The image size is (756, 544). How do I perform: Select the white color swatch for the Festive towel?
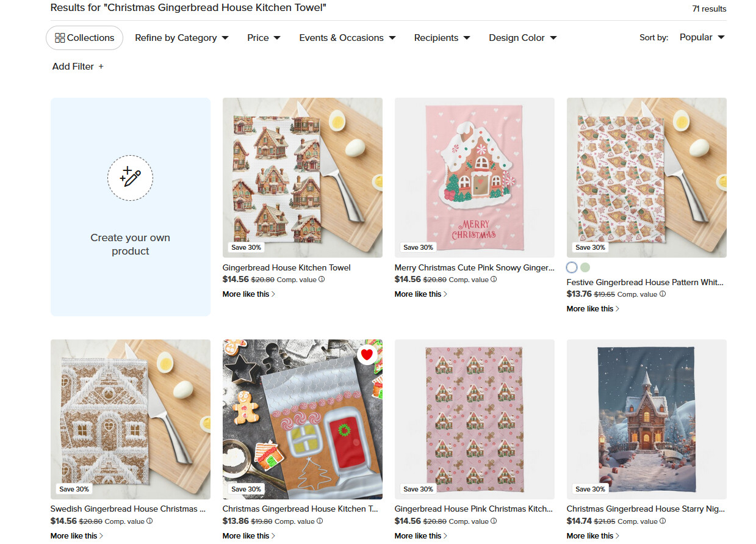(x=572, y=267)
